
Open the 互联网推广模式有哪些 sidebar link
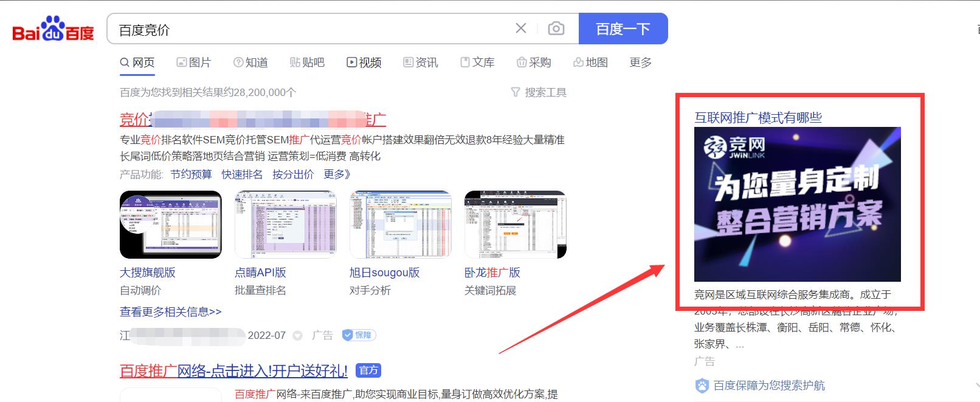pyautogui.click(x=758, y=118)
